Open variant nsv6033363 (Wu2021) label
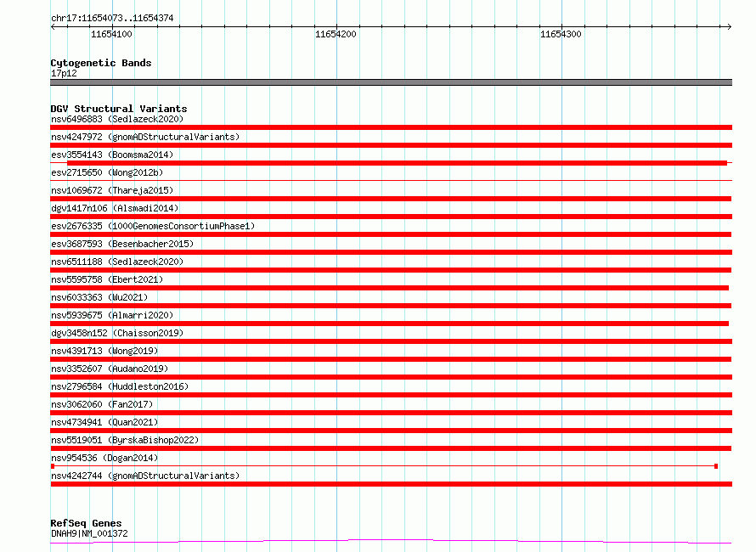 [x=99, y=297]
